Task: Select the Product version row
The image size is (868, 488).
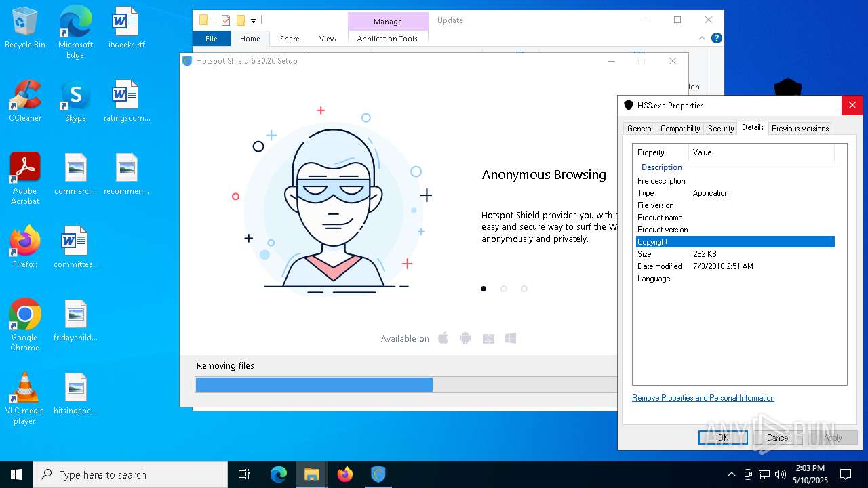Action: [735, 230]
